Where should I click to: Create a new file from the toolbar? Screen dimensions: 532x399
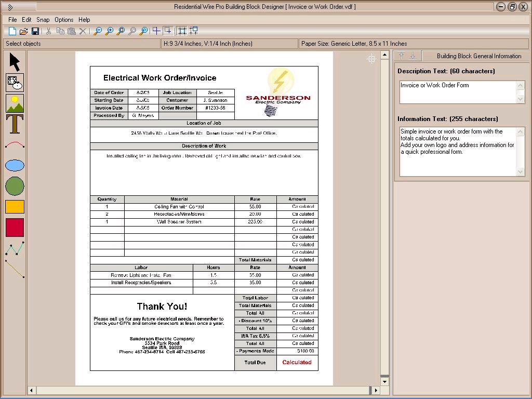pos(12,31)
